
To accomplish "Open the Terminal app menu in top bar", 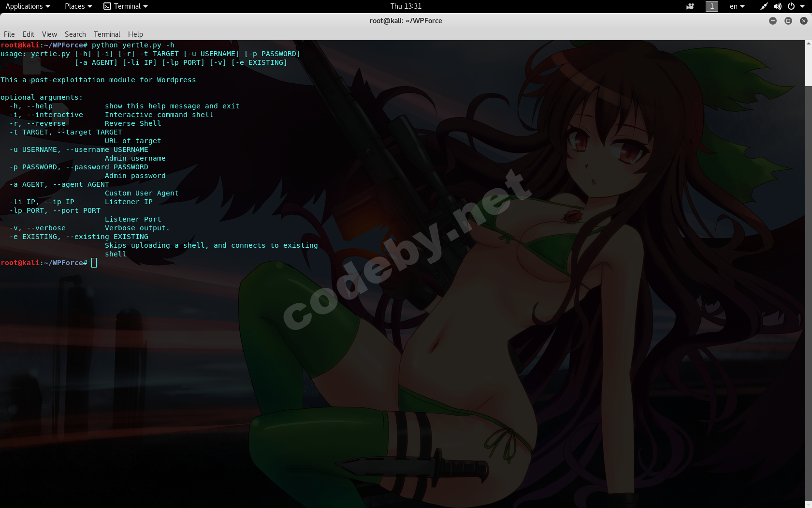I will click(126, 6).
